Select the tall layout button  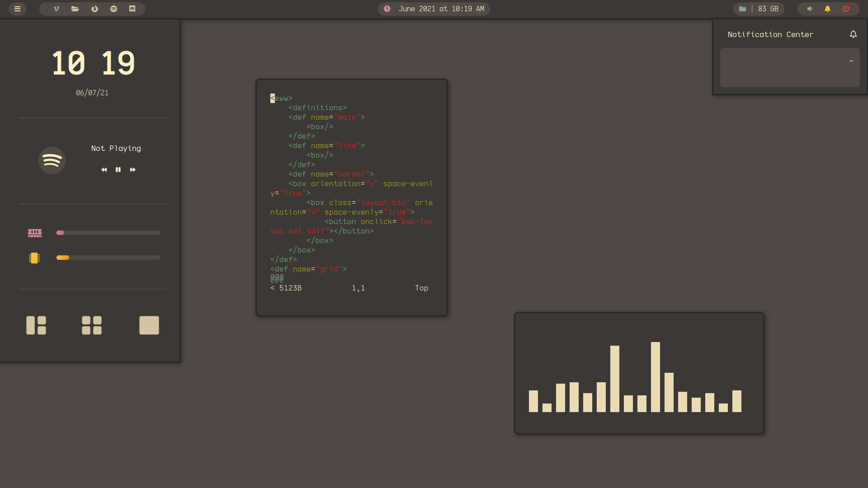[36, 325]
